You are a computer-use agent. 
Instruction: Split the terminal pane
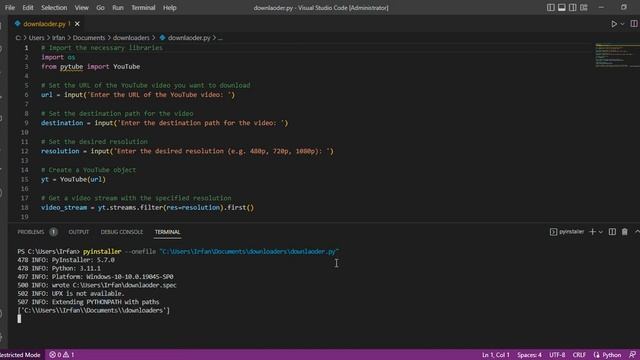pyautogui.click(x=612, y=232)
